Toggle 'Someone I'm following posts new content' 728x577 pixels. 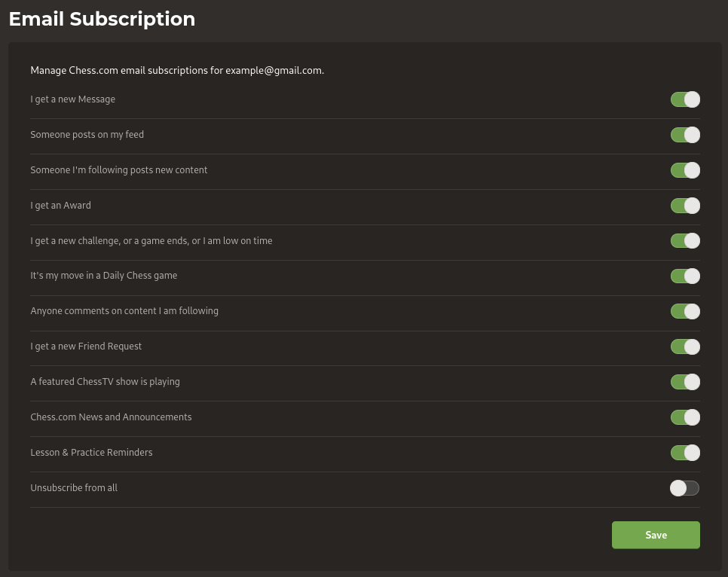click(x=685, y=170)
